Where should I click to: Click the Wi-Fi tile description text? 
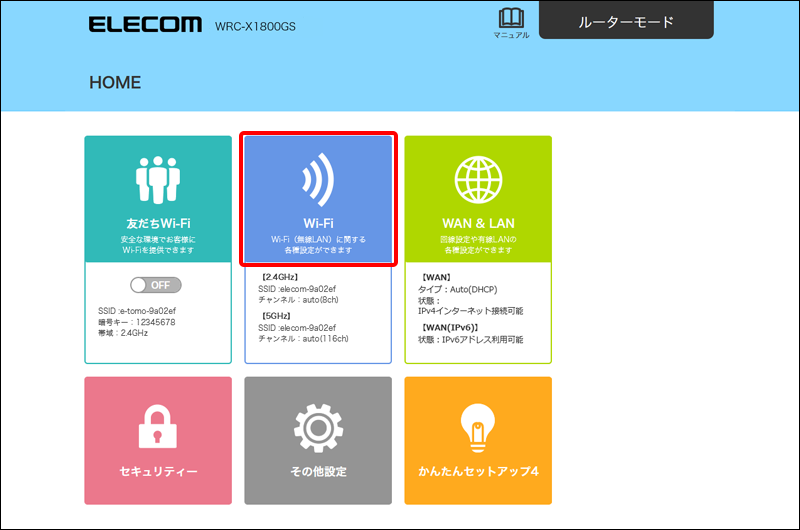tap(318, 244)
